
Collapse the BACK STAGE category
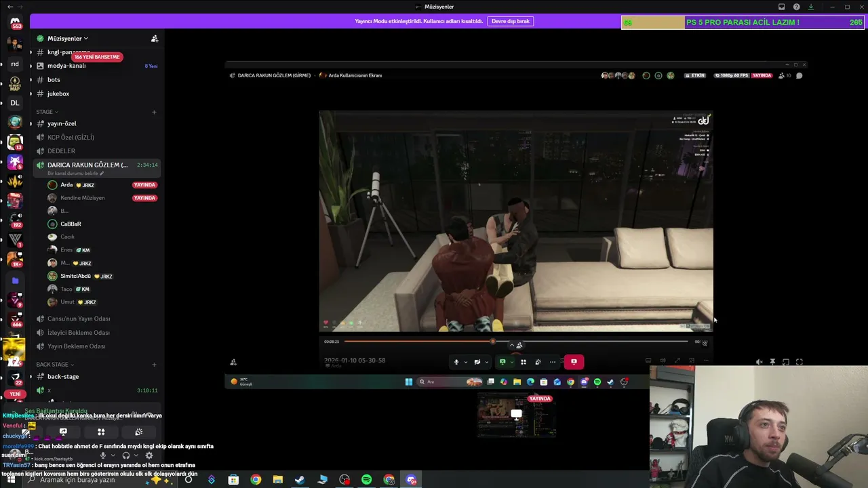click(x=55, y=365)
